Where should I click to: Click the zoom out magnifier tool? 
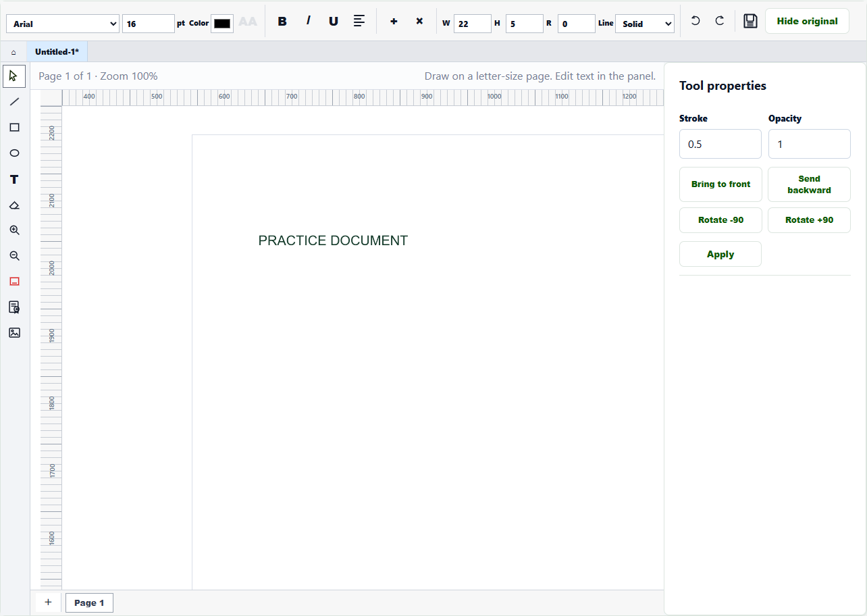(14, 256)
